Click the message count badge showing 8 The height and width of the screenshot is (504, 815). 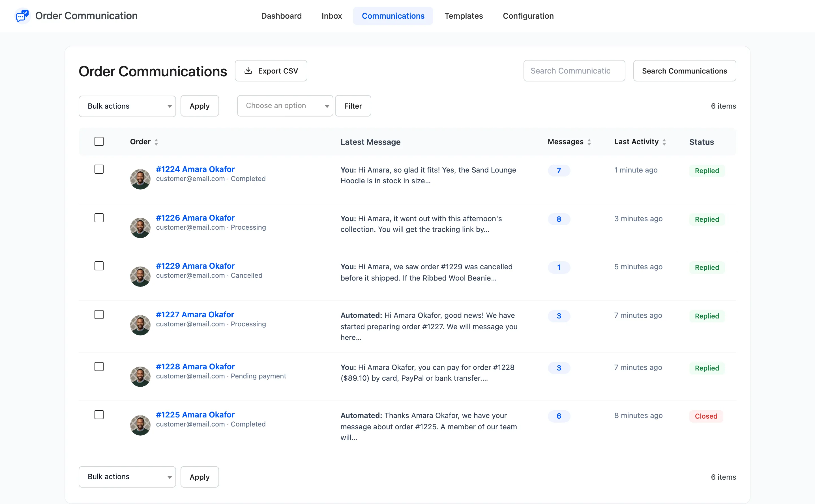pyautogui.click(x=559, y=219)
